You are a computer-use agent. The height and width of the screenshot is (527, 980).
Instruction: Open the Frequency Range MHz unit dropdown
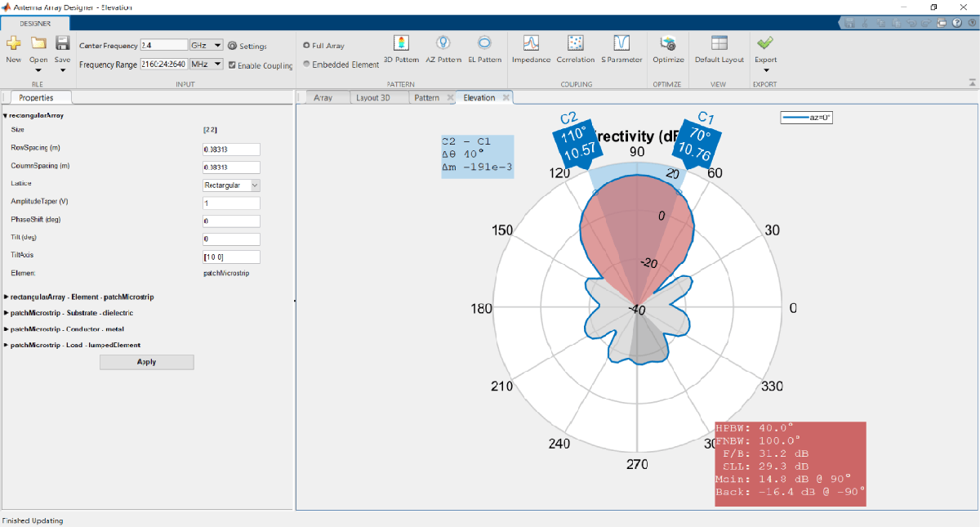click(x=206, y=64)
